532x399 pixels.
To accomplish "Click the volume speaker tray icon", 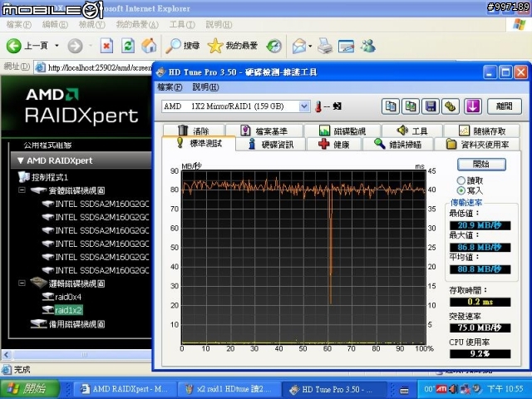I will click(453, 389).
